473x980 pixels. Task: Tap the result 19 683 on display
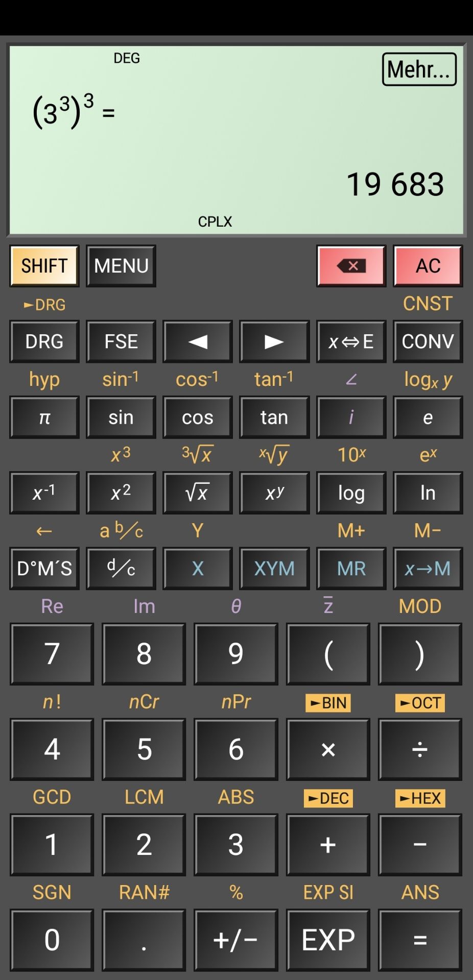click(x=395, y=184)
